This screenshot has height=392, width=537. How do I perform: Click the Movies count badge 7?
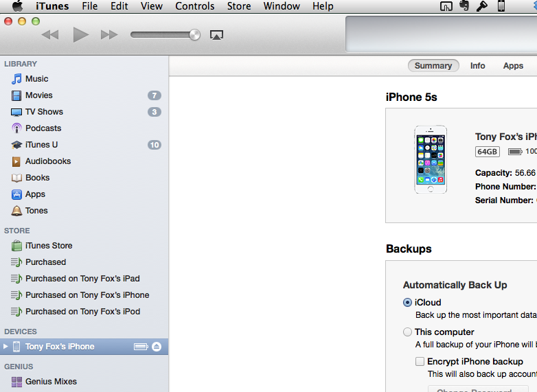pos(155,95)
